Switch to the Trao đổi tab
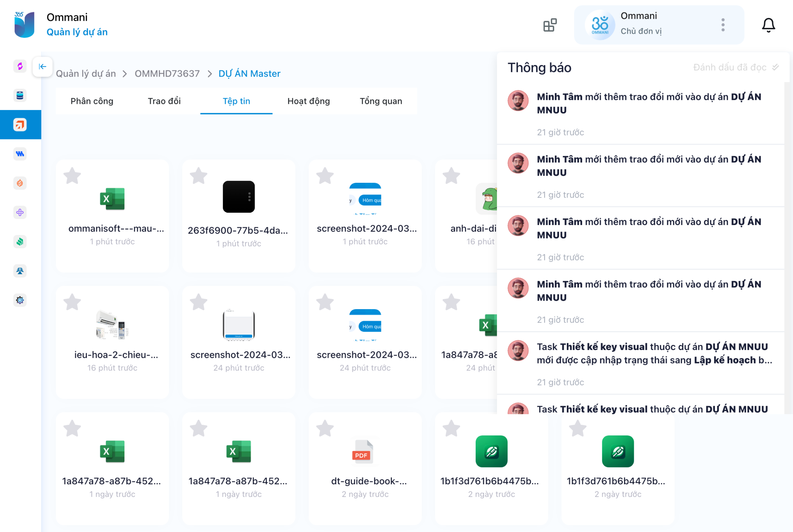The image size is (793, 532). pos(164,101)
